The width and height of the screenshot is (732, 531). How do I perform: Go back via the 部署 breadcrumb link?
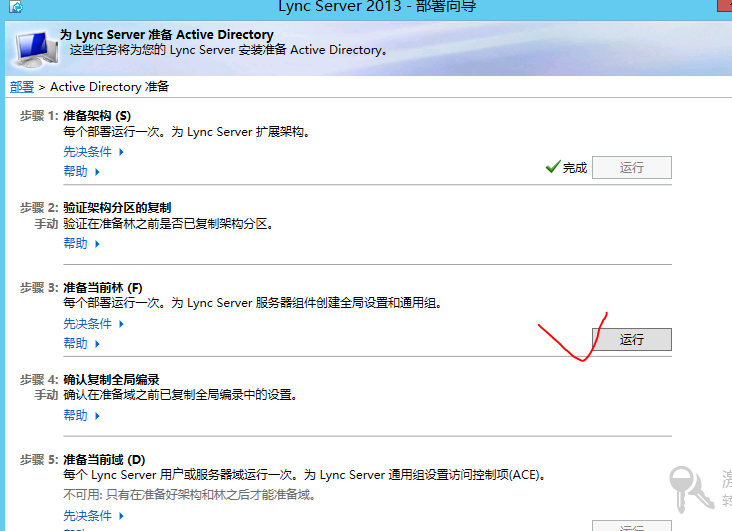click(22, 87)
